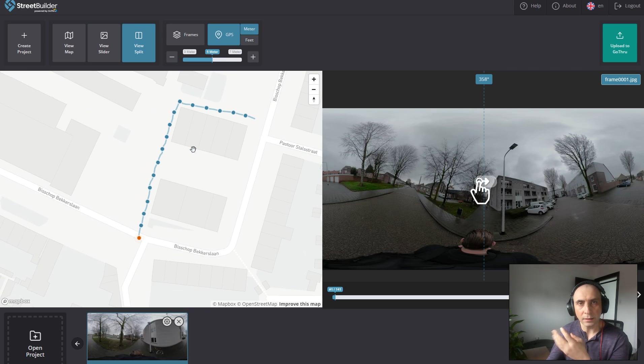Open the Create Project tool
The width and height of the screenshot is (644, 364).
(x=24, y=42)
